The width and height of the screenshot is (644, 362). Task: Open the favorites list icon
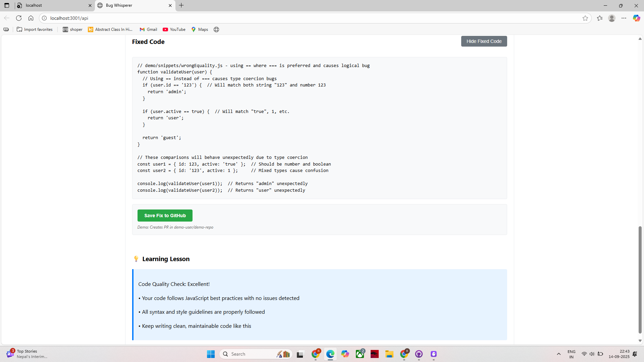tap(600, 18)
